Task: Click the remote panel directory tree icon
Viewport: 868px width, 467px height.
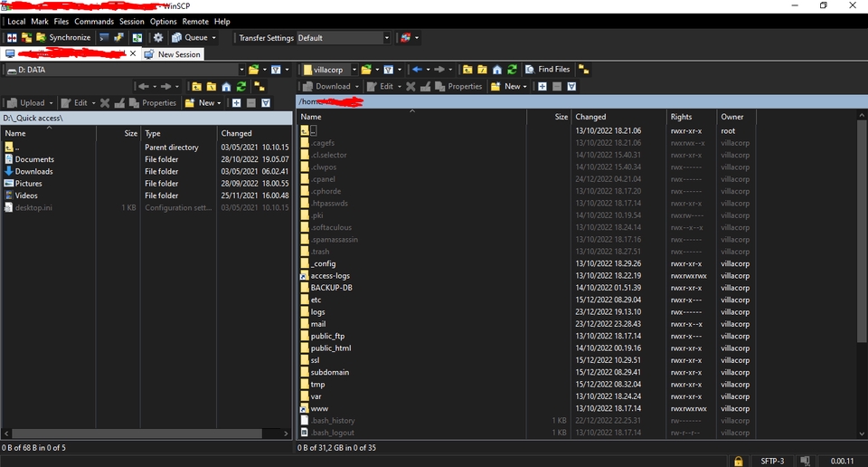Action: tap(583, 70)
